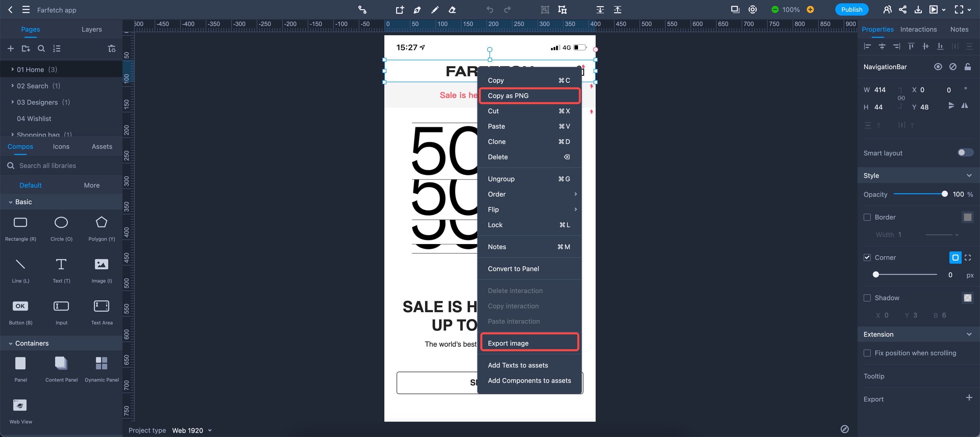Image resolution: width=980 pixels, height=437 pixels.
Task: Select the Text (T) component
Action: click(x=61, y=271)
